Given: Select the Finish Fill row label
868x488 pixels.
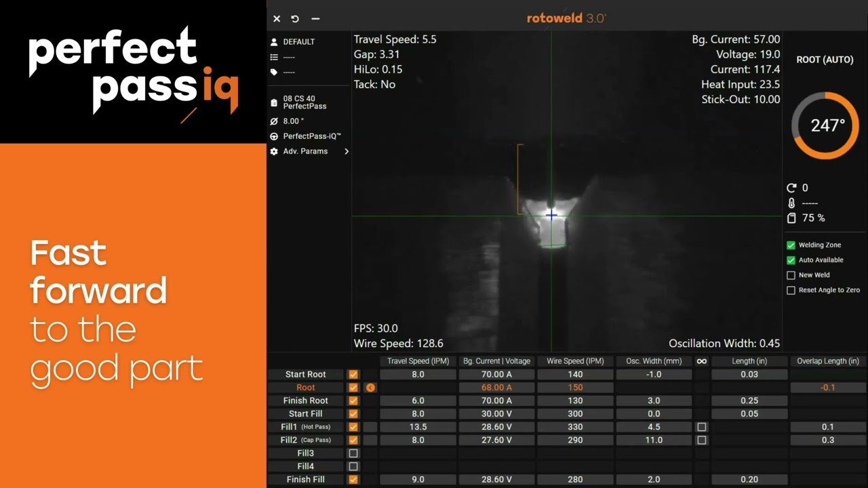Looking at the screenshot, I should click(x=306, y=479).
